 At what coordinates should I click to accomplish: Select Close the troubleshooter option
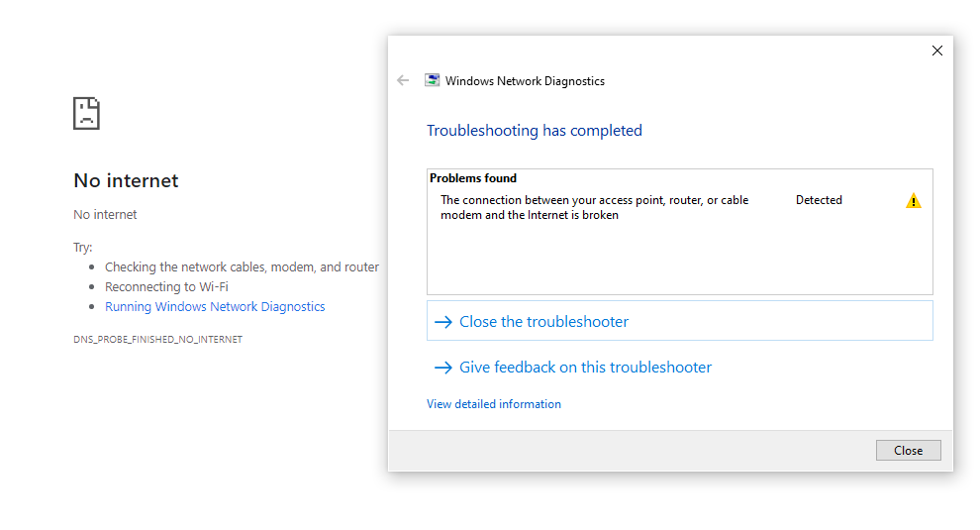679,321
